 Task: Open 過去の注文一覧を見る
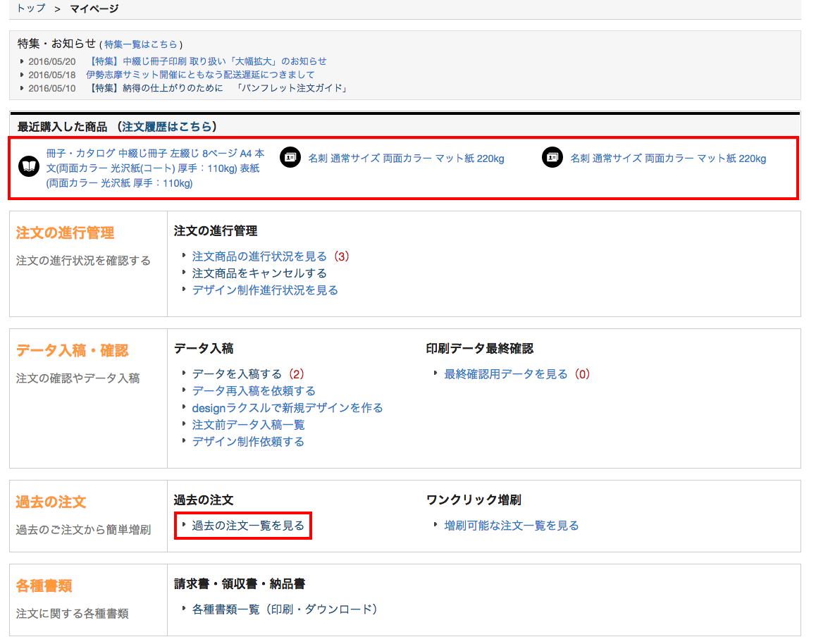tap(248, 526)
